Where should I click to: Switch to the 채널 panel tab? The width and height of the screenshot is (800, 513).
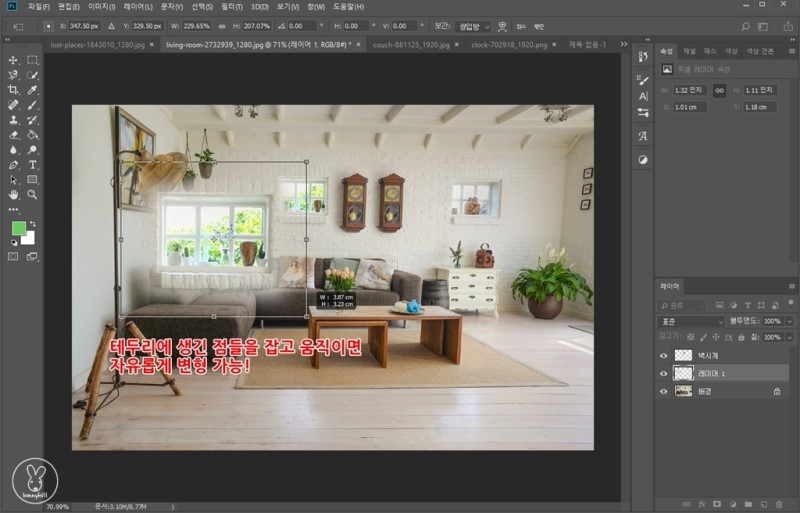[689, 50]
